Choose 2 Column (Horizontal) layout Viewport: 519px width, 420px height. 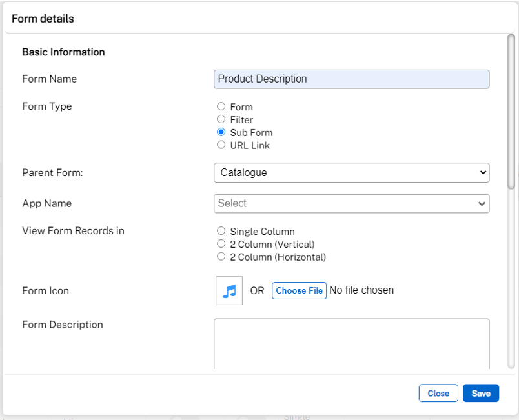click(x=221, y=256)
